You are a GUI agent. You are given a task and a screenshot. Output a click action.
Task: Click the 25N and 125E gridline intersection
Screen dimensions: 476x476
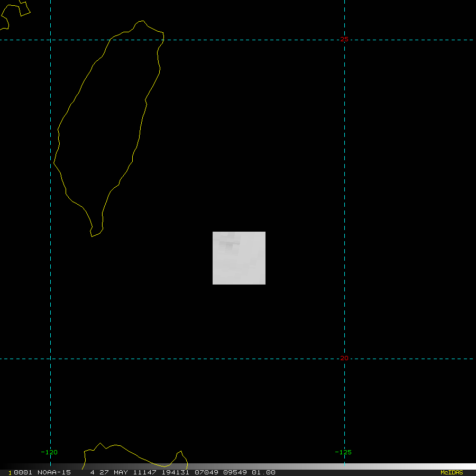[344, 40]
